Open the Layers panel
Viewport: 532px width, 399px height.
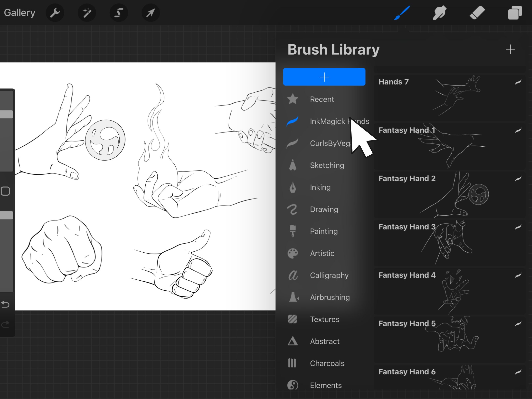coord(515,13)
